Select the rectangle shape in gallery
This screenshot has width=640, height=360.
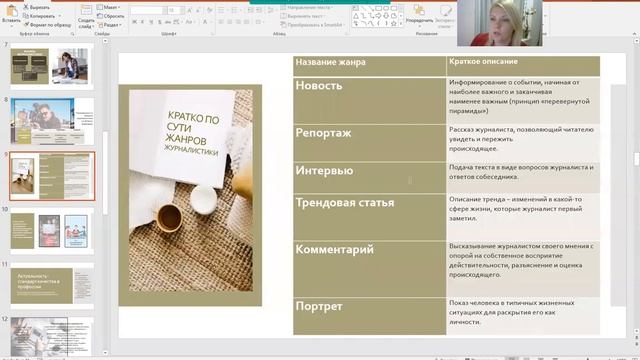pos(378,8)
